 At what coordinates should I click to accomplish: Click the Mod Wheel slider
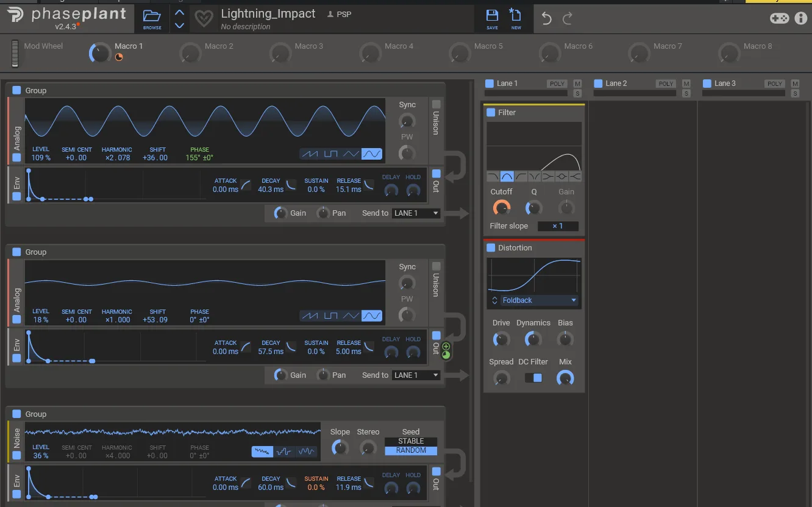[15, 54]
